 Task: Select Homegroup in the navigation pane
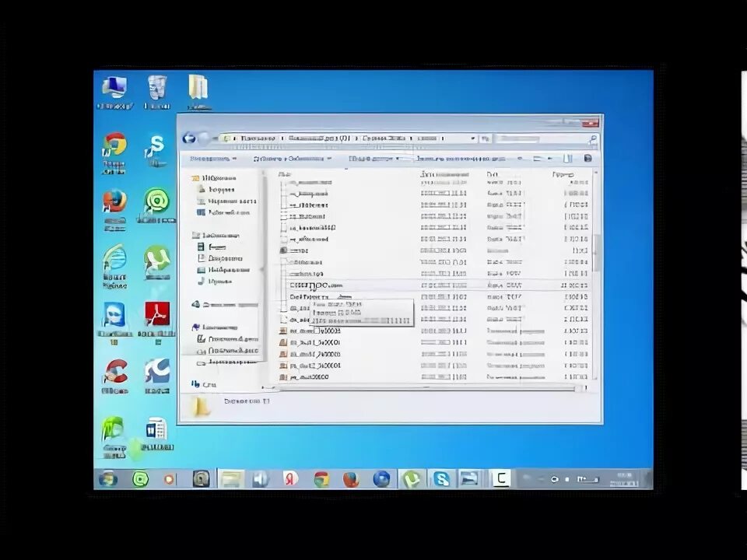click(x=225, y=304)
